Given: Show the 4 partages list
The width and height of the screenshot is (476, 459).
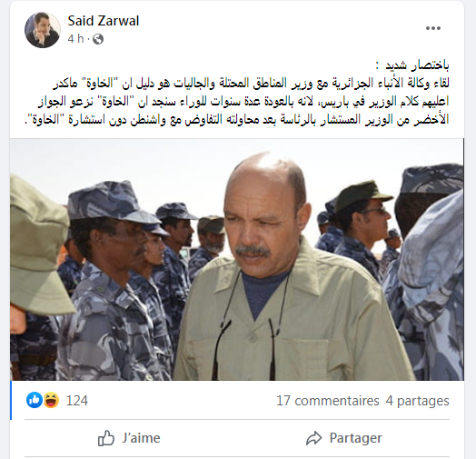Looking at the screenshot, I should click(418, 401).
